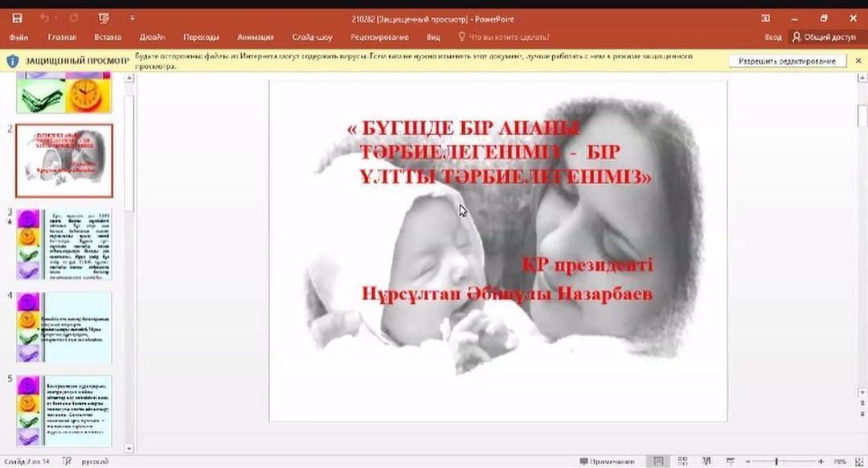This screenshot has height=468, width=868.
Task: Open the Quick Access Toolbar customization dropdown
Action: [x=131, y=18]
